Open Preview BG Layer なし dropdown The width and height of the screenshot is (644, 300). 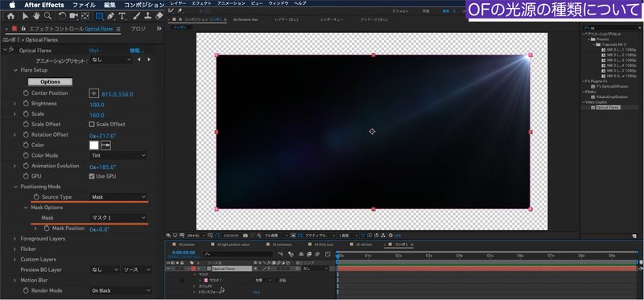tap(105, 270)
